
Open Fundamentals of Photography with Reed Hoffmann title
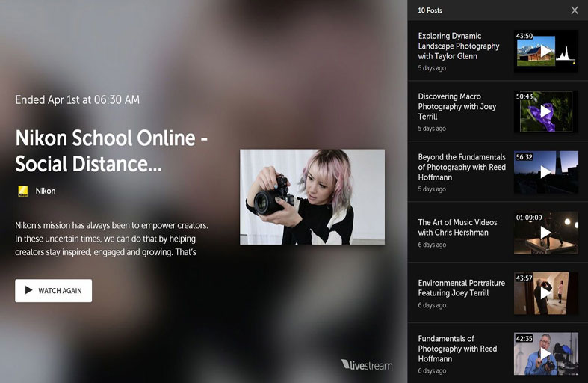457,349
